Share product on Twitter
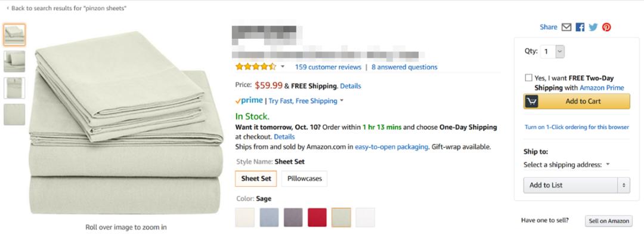The image size is (644, 234). pyautogui.click(x=593, y=27)
